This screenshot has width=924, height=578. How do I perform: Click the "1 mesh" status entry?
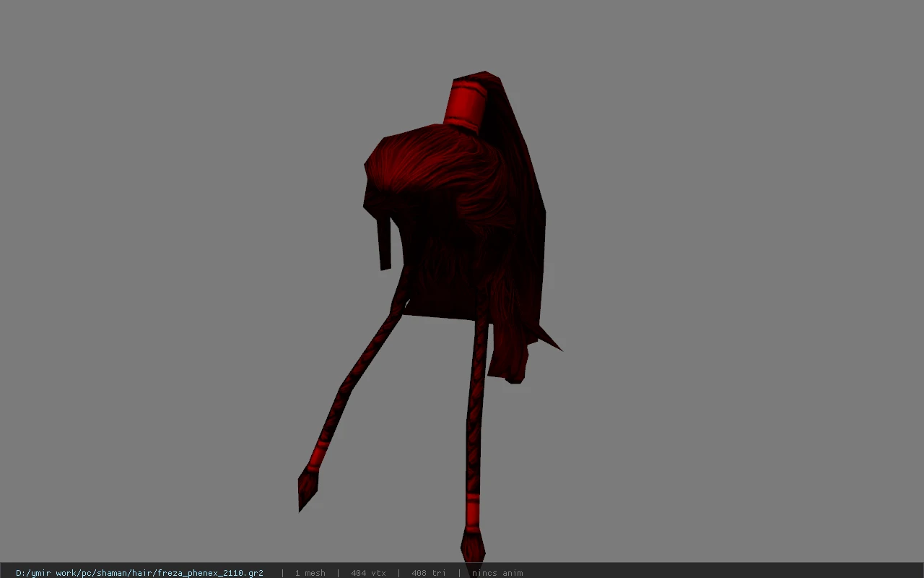coord(310,573)
